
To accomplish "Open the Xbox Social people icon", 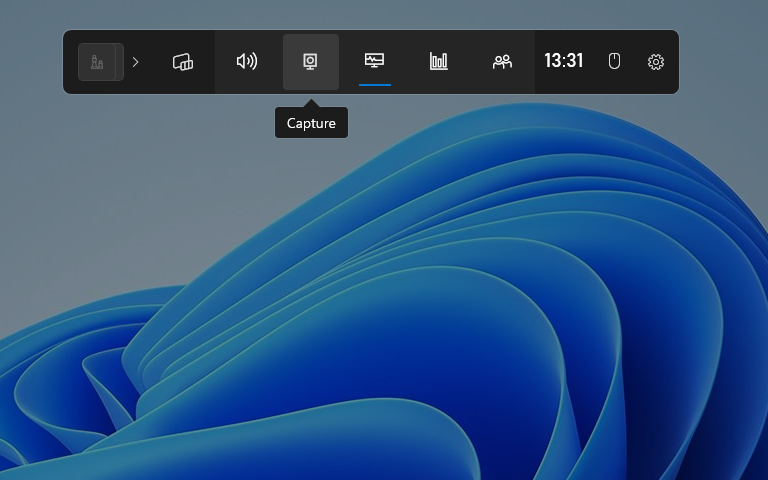I will [502, 62].
